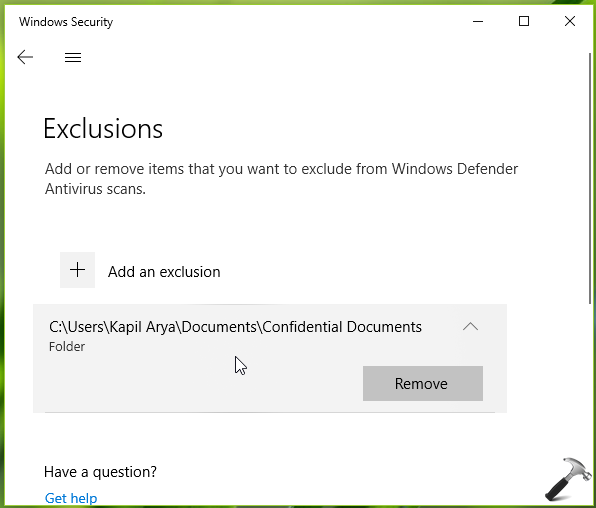
Task: Remove the Confidential Documents folder exclusion
Action: pyautogui.click(x=423, y=383)
